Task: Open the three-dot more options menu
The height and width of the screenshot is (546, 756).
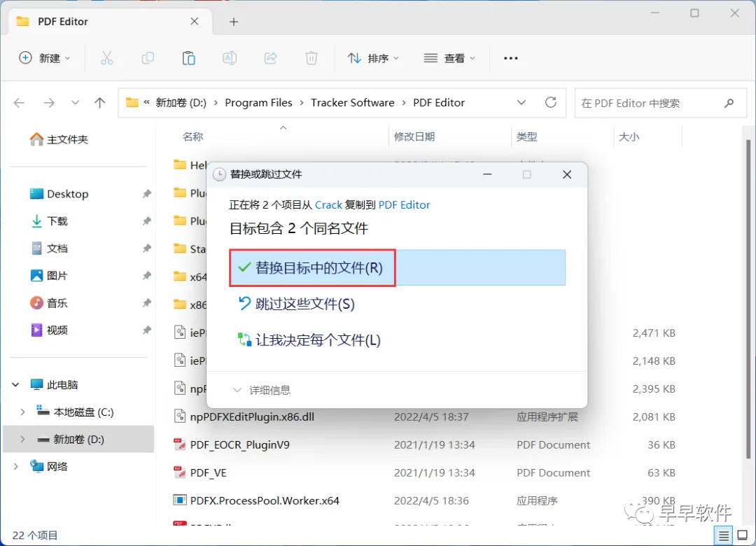Action: (x=510, y=58)
